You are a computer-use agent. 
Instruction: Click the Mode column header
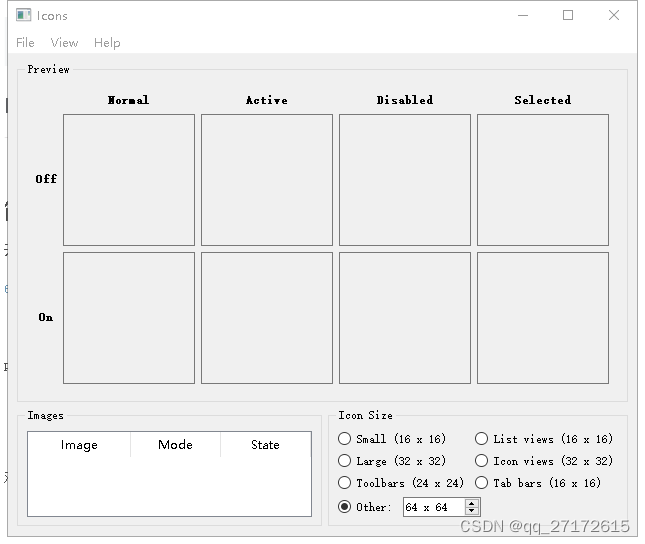click(175, 445)
